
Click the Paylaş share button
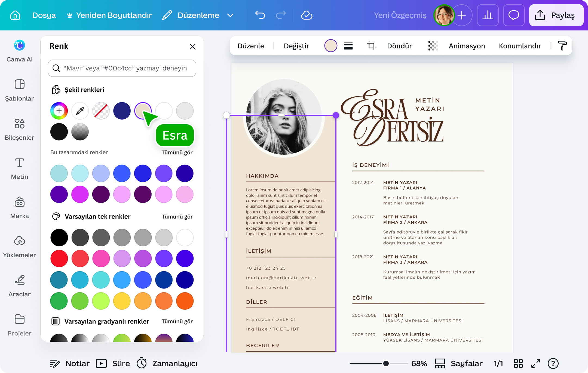[x=556, y=15]
